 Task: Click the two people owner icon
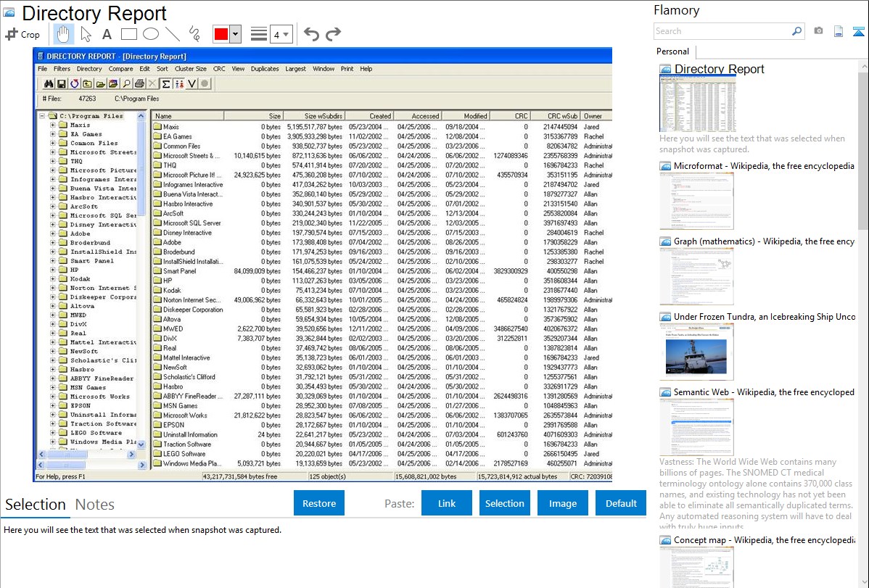coord(179,83)
